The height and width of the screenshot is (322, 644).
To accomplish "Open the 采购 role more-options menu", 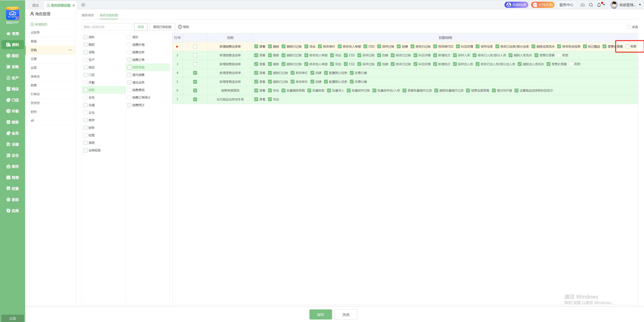I will (70, 50).
